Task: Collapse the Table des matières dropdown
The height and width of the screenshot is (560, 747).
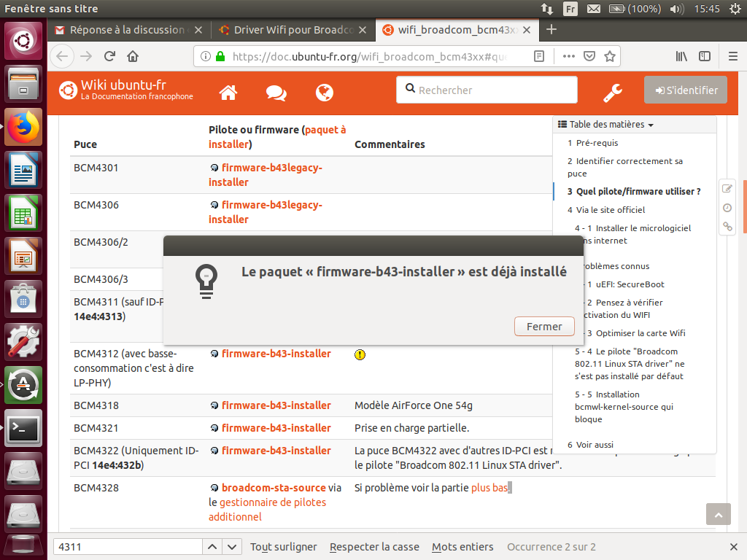Action: 606,124
